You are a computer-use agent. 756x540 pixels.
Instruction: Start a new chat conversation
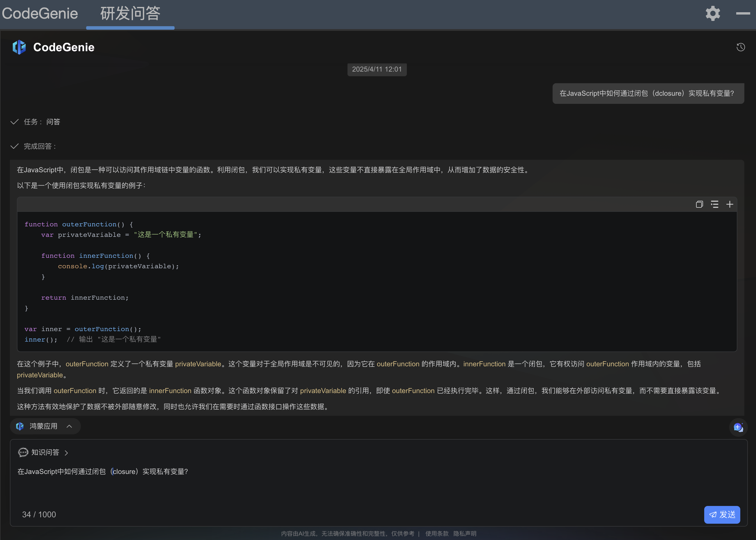[x=738, y=427]
